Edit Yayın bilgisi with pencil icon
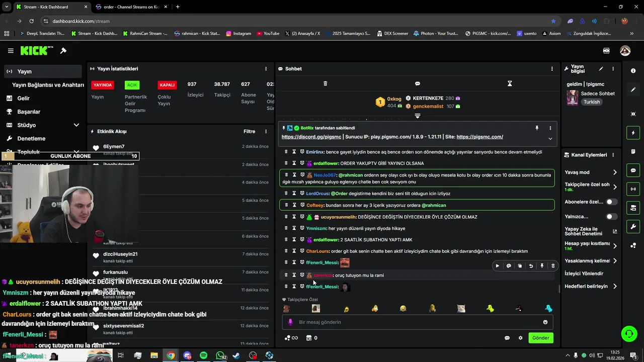644x362 pixels. pos(601,69)
